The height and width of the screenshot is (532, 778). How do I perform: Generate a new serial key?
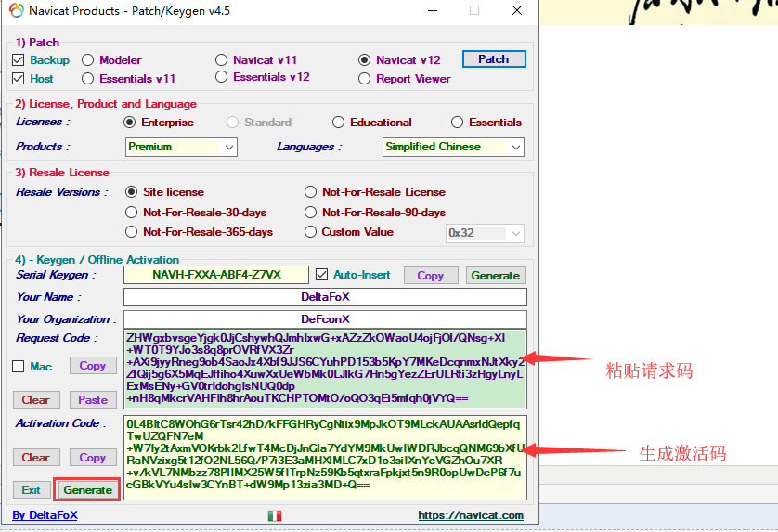pos(495,276)
